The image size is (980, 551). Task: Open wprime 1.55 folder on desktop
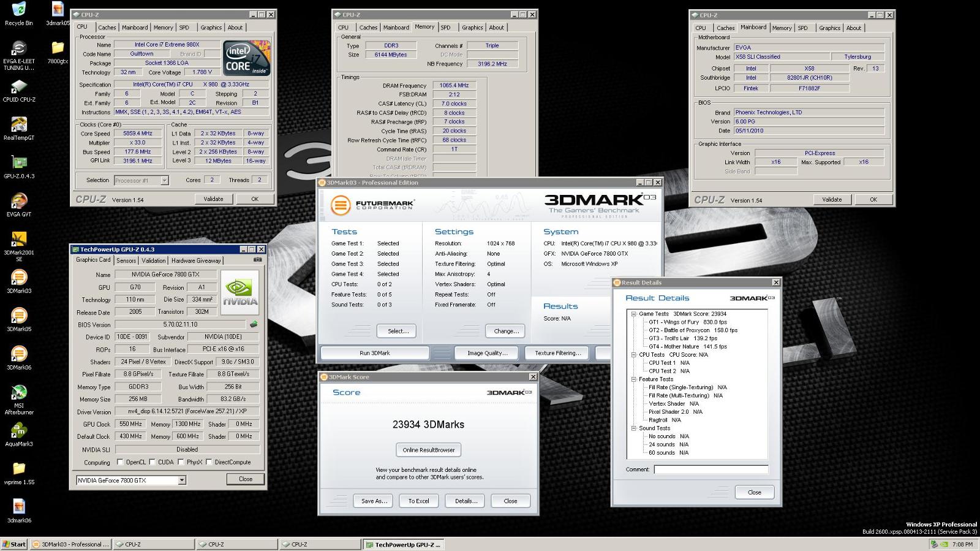pyautogui.click(x=19, y=473)
